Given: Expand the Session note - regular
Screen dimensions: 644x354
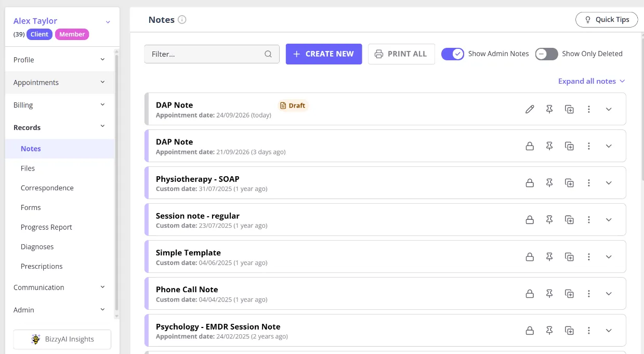Looking at the screenshot, I should click(609, 220).
